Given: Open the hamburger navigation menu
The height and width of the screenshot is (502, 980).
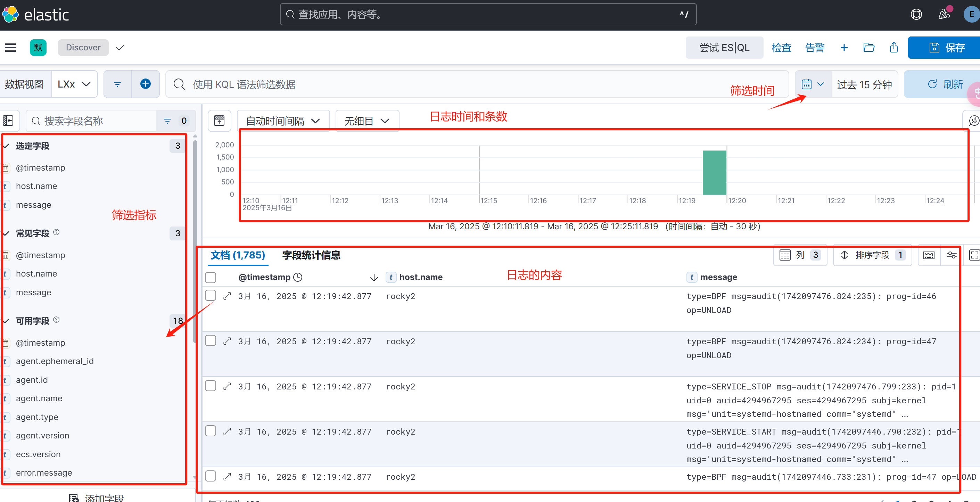Looking at the screenshot, I should pos(10,48).
